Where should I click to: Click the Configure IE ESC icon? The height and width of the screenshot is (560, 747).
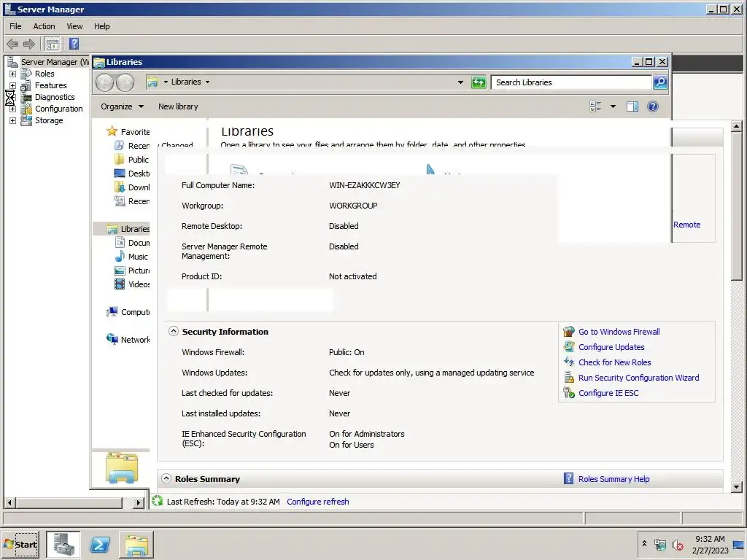569,393
